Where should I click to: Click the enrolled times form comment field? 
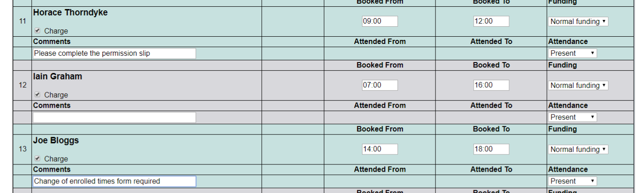point(114,181)
